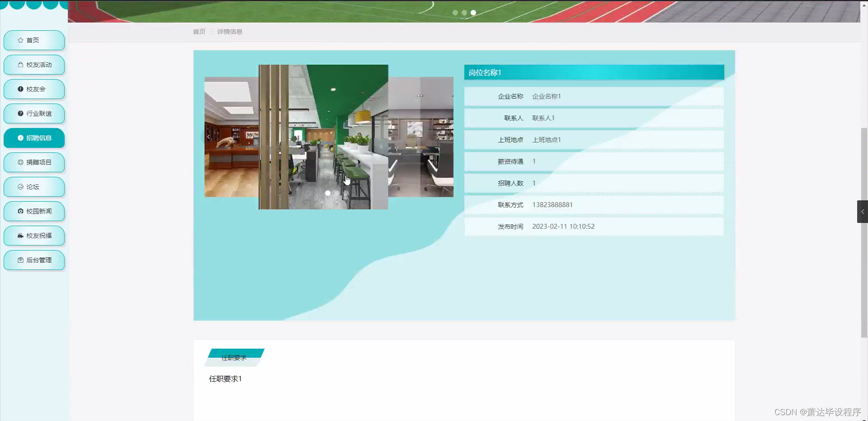
Task: Enter 后台管理 from the sidebar
Action: (34, 260)
